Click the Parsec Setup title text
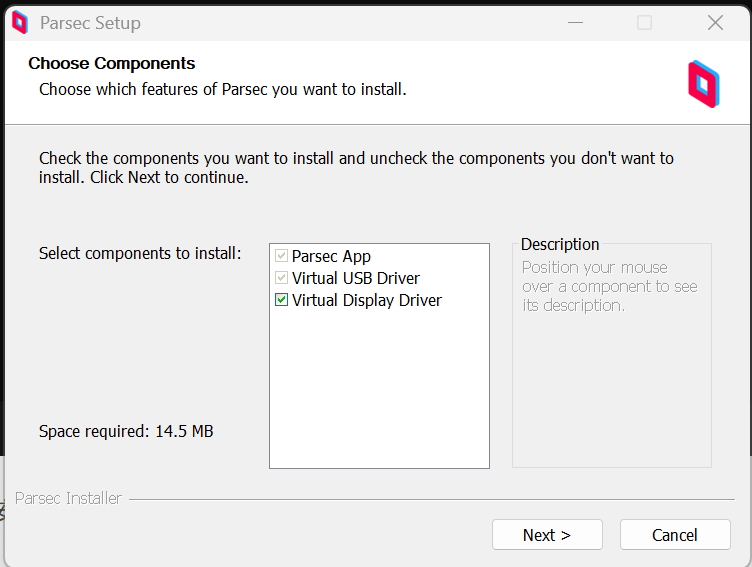Screen dimensions: 752x567 point(90,22)
